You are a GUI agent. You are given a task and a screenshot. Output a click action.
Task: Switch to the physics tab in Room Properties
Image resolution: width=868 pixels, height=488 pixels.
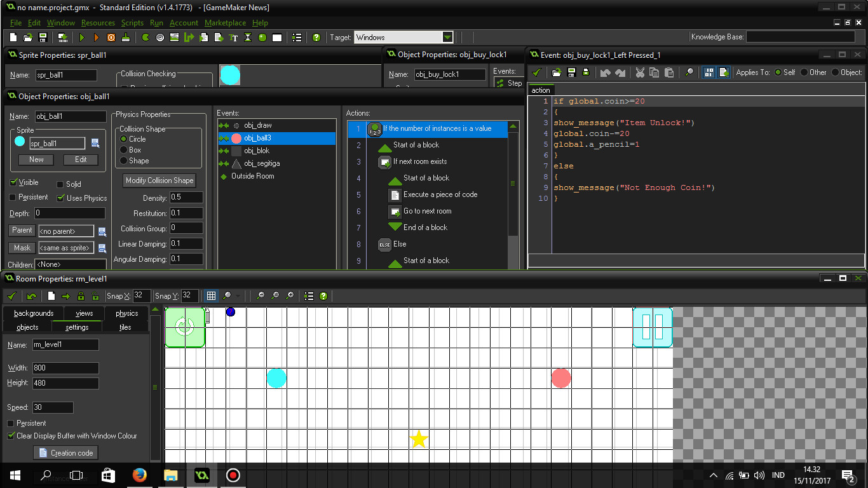point(126,313)
